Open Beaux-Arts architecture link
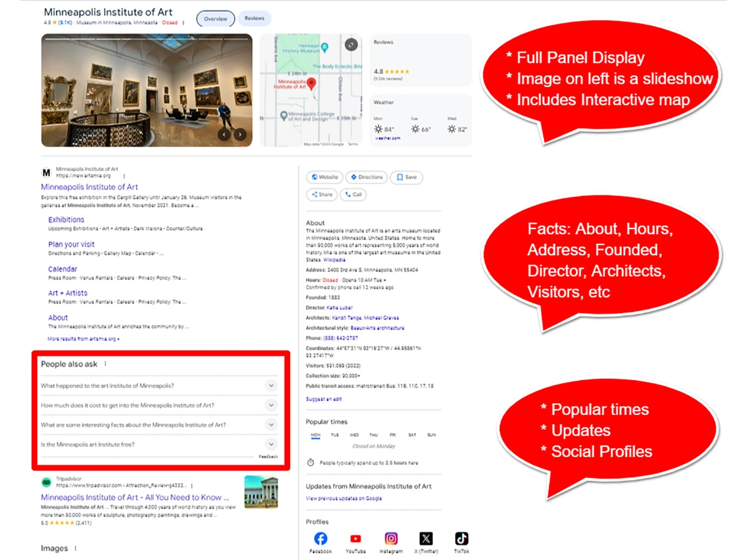The width and height of the screenshot is (747, 560). click(x=376, y=328)
